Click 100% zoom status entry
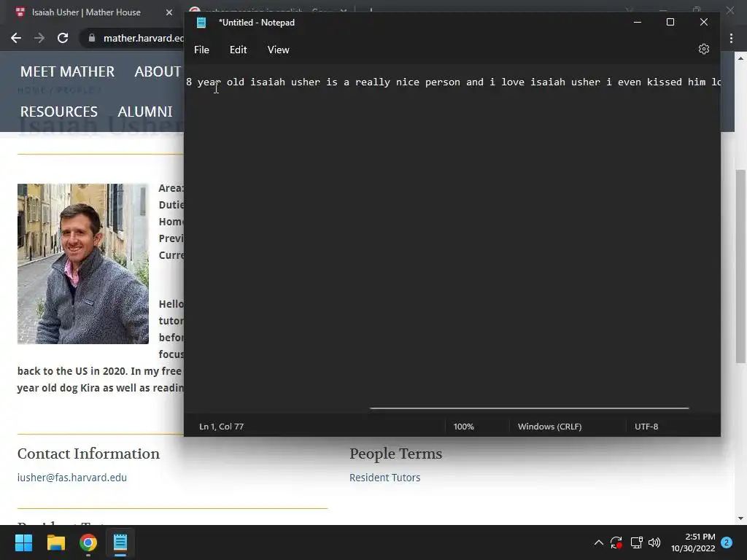This screenshot has height=560, width=747. pos(463,427)
